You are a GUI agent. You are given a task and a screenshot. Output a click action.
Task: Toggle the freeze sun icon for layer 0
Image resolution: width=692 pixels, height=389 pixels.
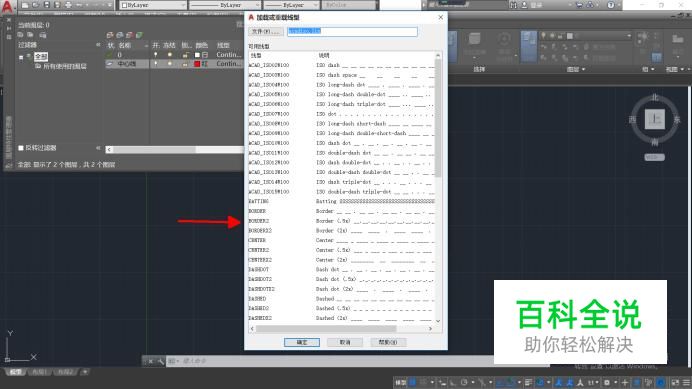pyautogui.click(x=170, y=55)
